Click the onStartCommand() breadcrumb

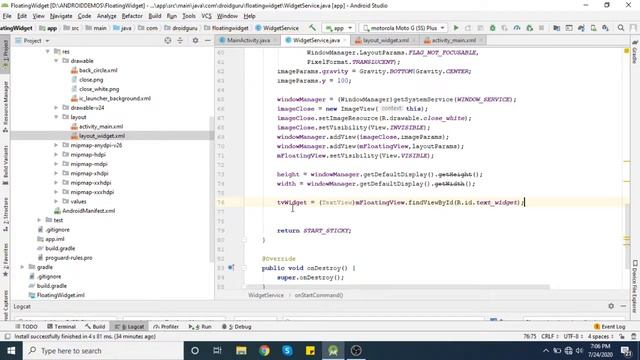click(319, 295)
